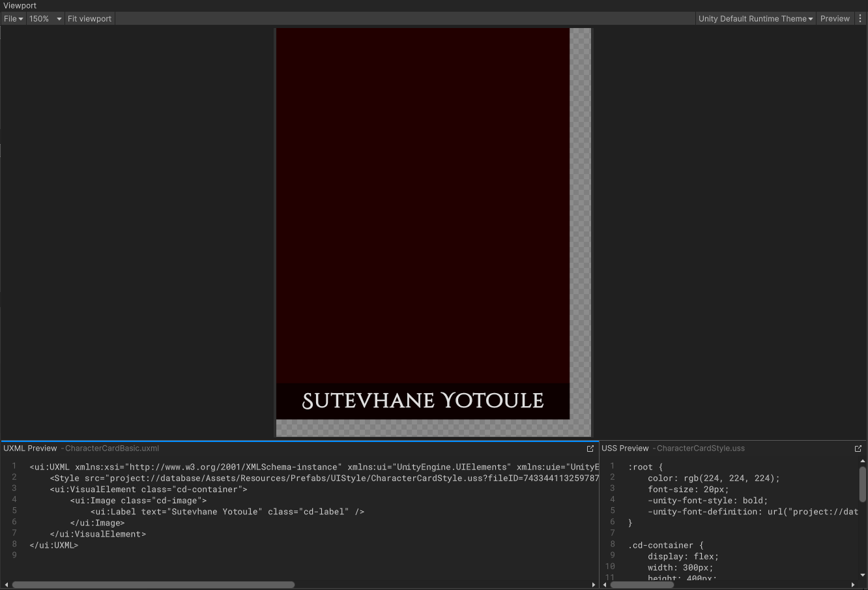
Task: Click the USS Preview horizontal scroll left arrow
Action: (x=605, y=585)
